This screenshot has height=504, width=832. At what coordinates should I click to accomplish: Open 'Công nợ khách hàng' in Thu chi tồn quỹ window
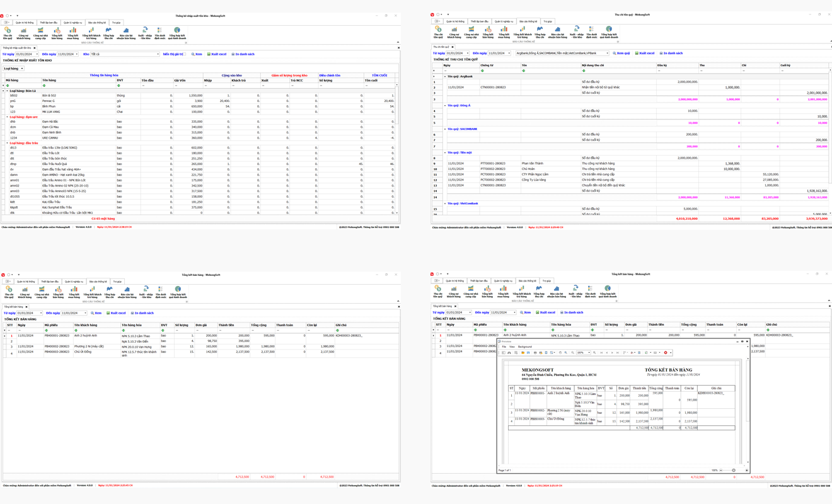[454, 31]
